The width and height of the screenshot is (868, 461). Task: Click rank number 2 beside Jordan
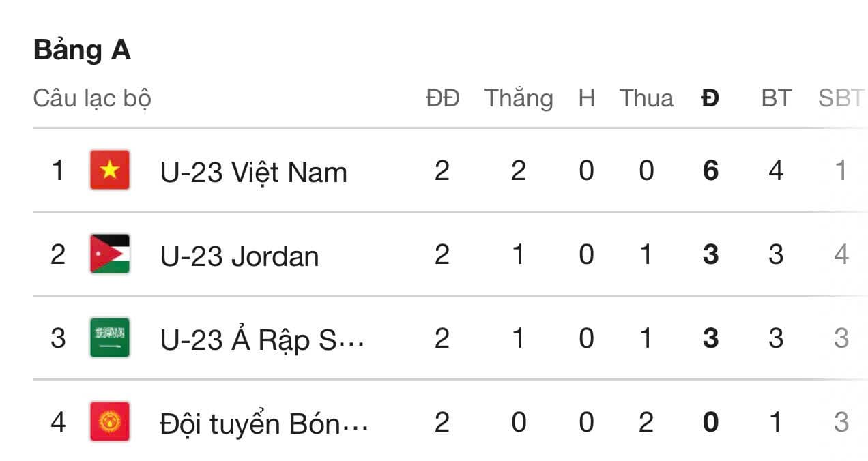pos(58,254)
